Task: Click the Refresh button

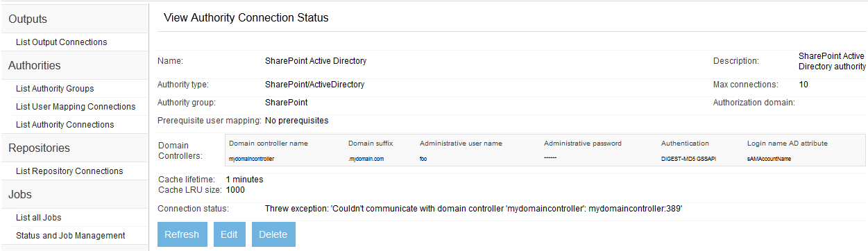Action: click(182, 234)
